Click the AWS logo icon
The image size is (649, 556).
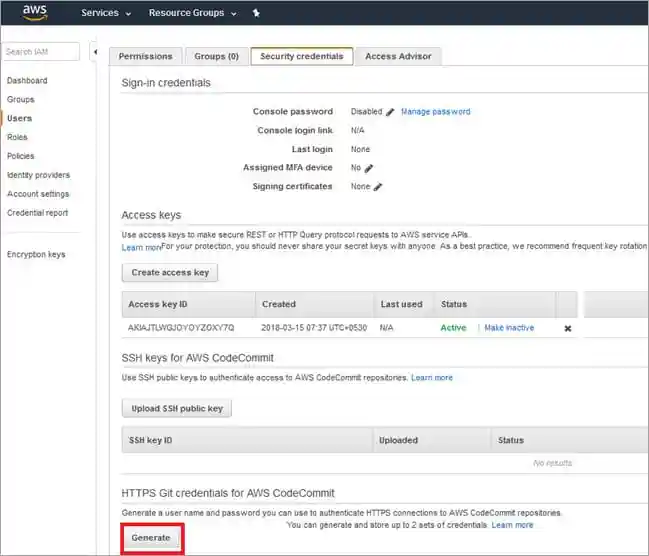pyautogui.click(x=35, y=13)
